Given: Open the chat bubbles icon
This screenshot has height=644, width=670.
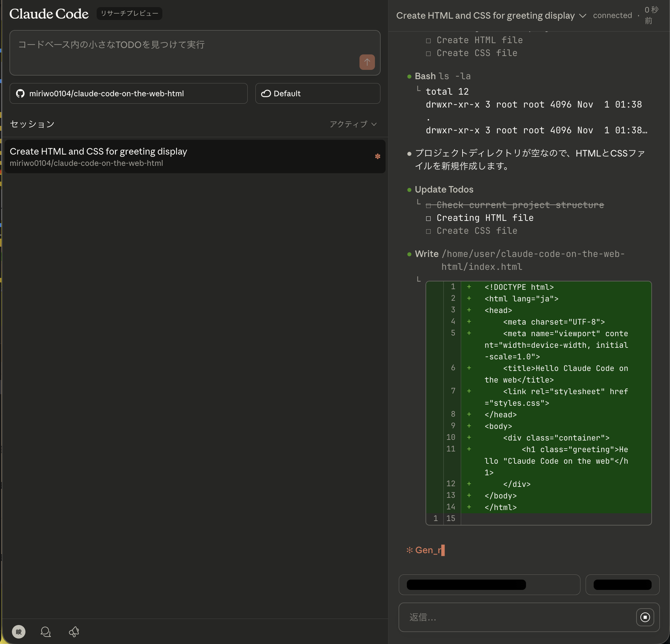Looking at the screenshot, I should [45, 631].
